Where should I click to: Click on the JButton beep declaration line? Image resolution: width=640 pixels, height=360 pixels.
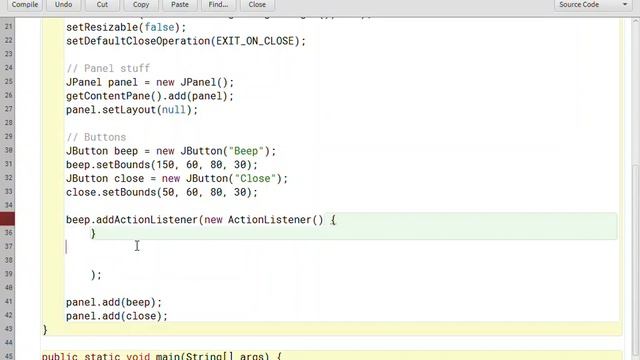[x=171, y=151]
